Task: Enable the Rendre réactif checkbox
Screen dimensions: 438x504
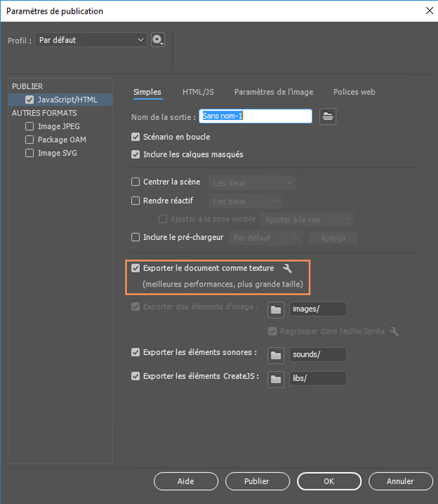Action: (136, 201)
